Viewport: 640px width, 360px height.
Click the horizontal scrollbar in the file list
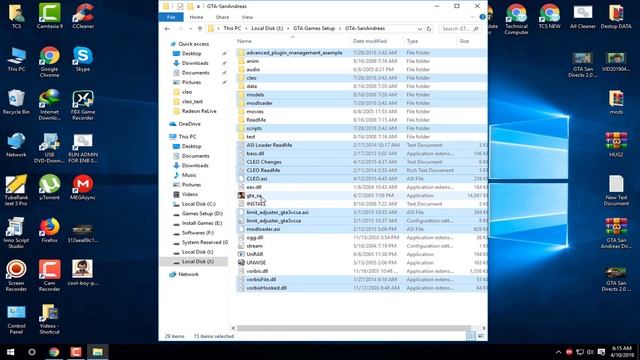[353, 328]
